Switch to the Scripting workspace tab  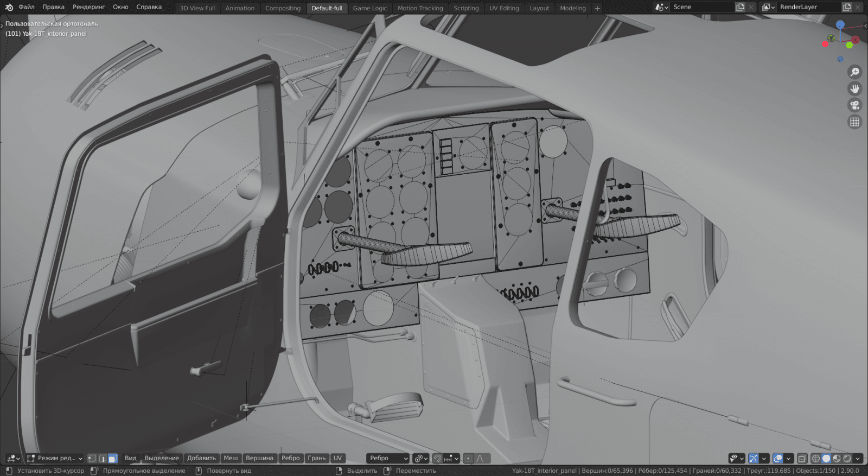tap(466, 8)
